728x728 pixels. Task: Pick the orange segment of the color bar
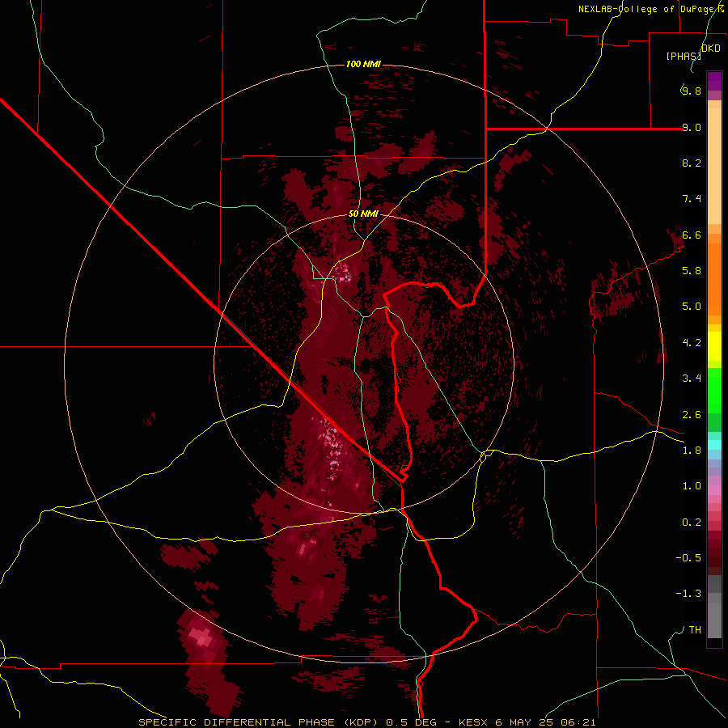coord(714,279)
